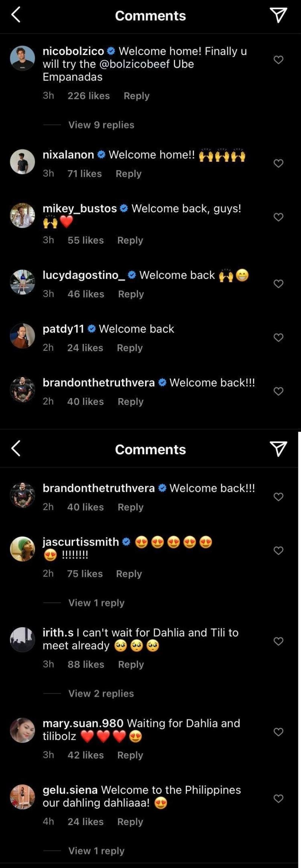The width and height of the screenshot is (301, 868).
Task: Tap the top paper-plane share icon
Action: click(278, 15)
